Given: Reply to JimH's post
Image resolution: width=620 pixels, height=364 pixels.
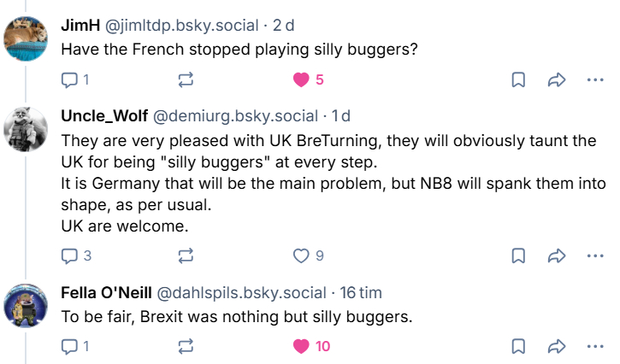Looking at the screenshot, I should (70, 80).
